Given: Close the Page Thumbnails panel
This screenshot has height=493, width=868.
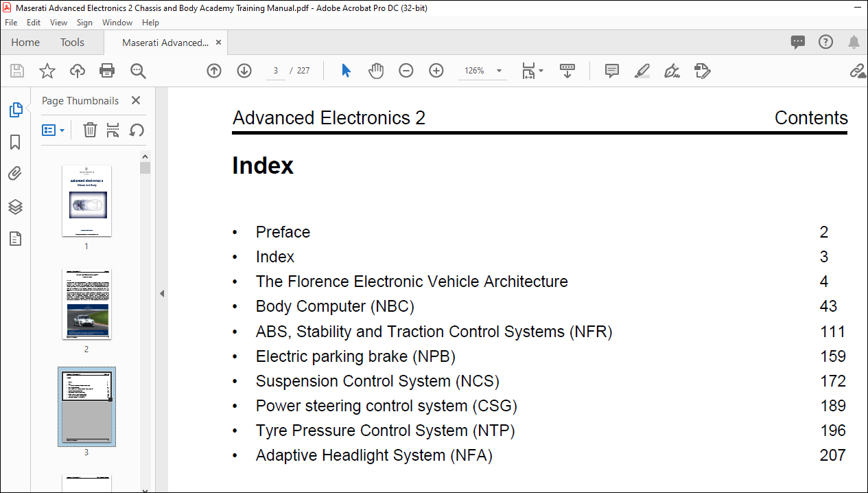Looking at the screenshot, I should (x=135, y=100).
